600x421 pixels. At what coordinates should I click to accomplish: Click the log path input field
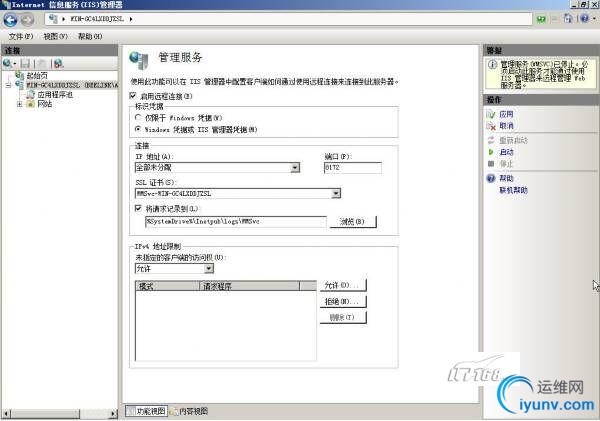pos(236,222)
